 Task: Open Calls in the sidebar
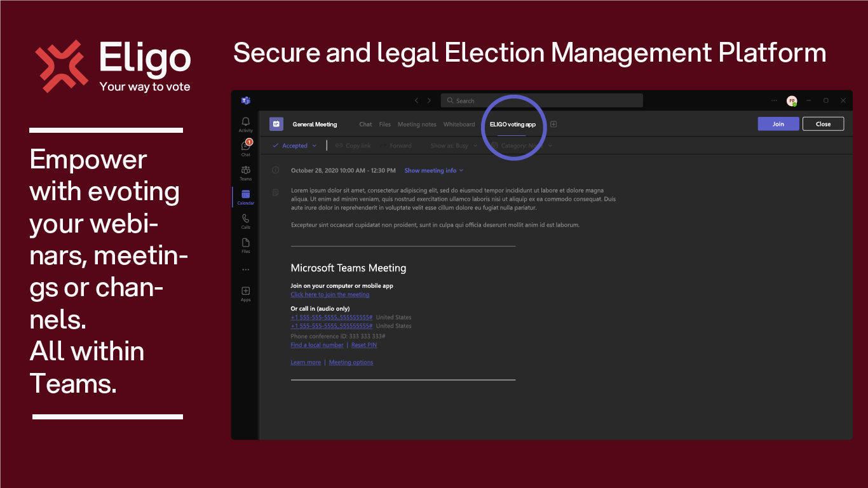pos(245,221)
